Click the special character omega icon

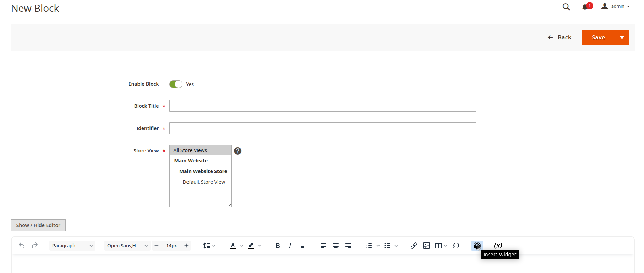(456, 246)
